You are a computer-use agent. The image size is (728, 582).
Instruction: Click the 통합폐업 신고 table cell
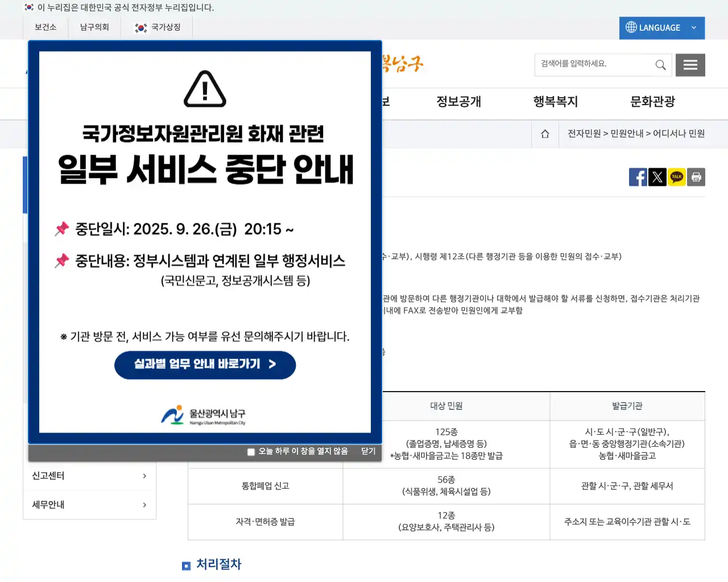coord(266,486)
